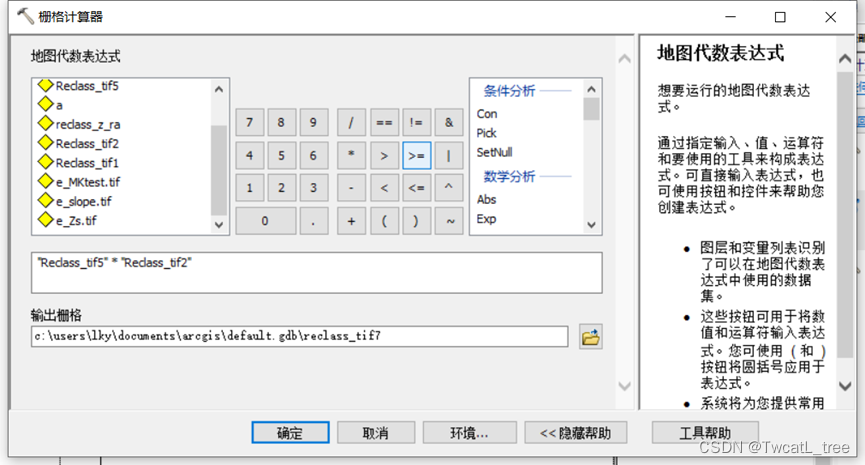
Task: Open 工具帮助 tool help
Action: click(x=705, y=432)
